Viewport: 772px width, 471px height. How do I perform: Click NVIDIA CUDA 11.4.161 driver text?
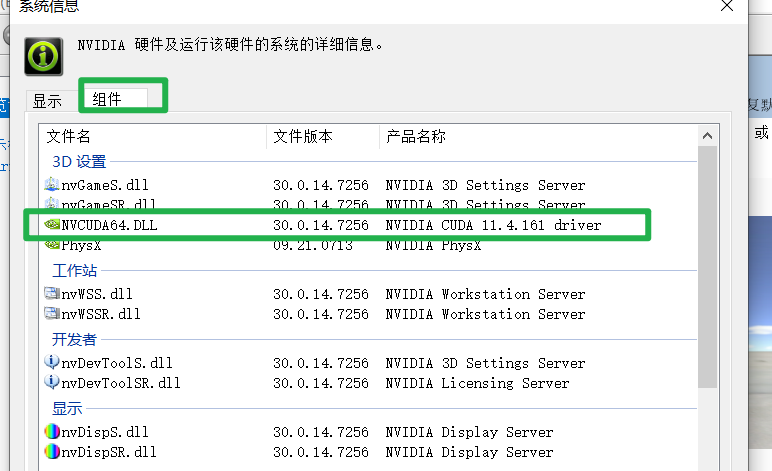coord(493,225)
